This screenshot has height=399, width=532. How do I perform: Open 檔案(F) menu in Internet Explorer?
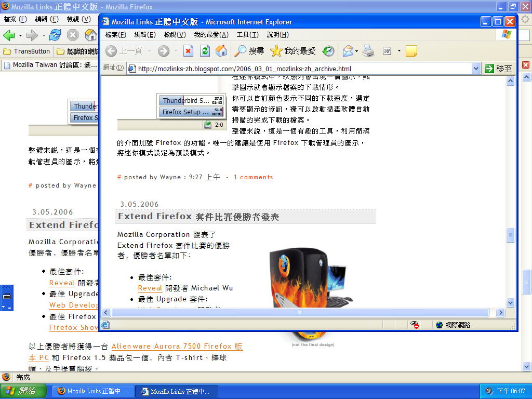[x=116, y=35]
